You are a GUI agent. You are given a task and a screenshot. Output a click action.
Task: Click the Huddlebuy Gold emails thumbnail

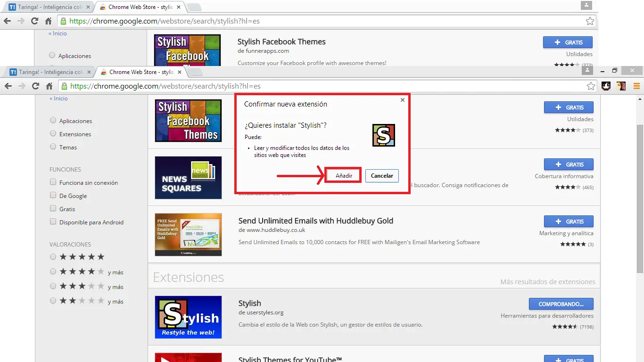tap(188, 234)
